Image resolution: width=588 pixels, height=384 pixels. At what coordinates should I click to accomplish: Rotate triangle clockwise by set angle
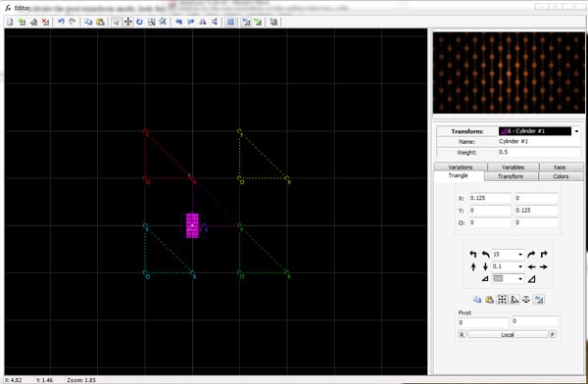click(531, 255)
